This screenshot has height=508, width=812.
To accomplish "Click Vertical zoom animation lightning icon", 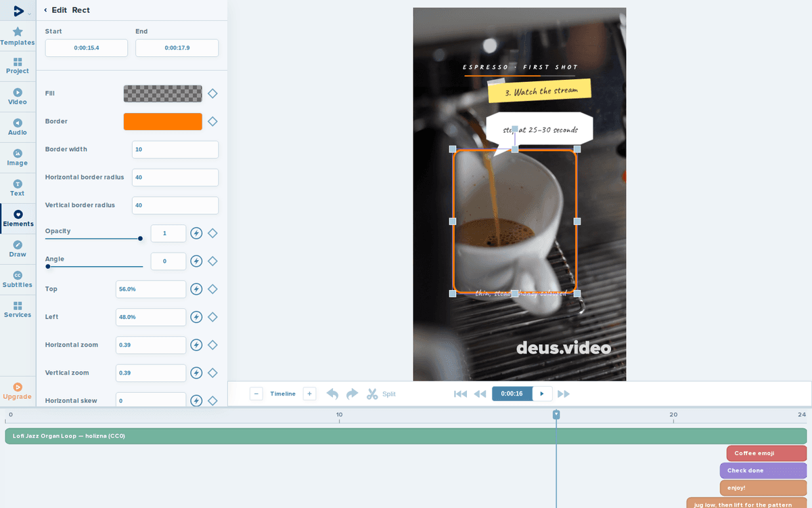I will click(196, 373).
